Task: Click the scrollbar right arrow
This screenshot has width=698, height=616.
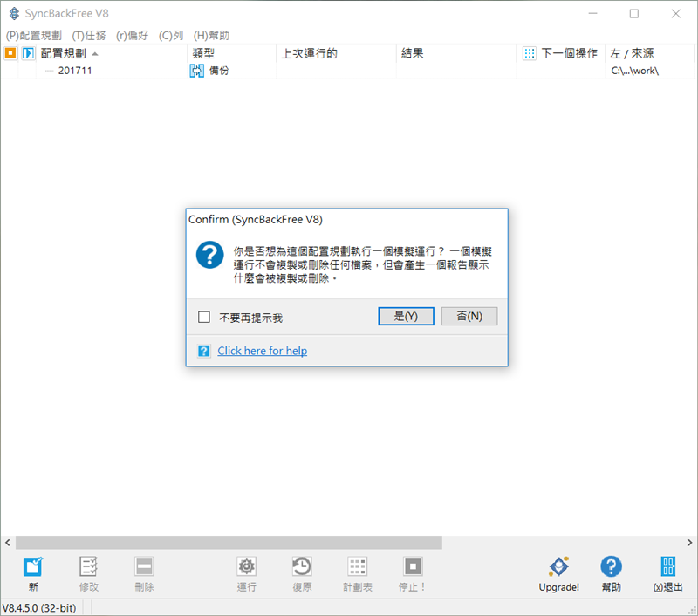Action: tap(689, 543)
